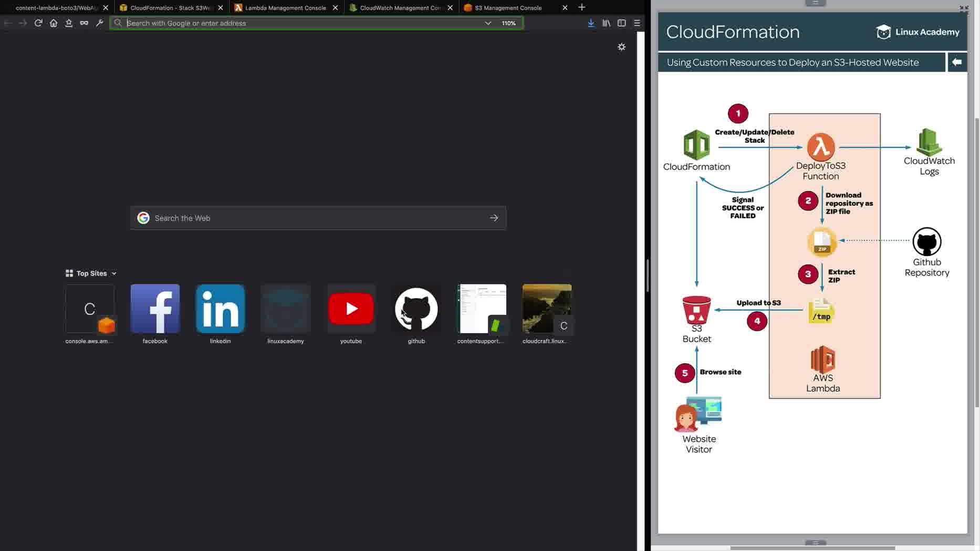Click the slide panel vertical scrollbar

977,262
